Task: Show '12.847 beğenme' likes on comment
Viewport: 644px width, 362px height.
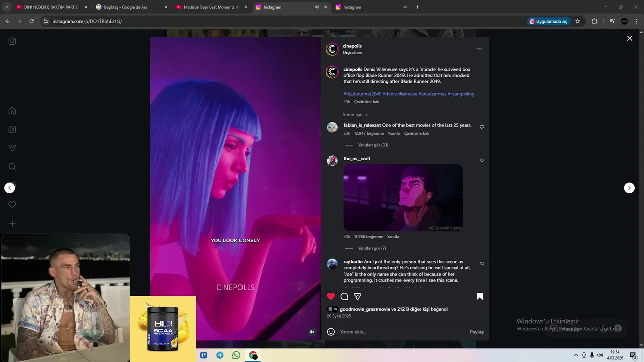Action: click(x=369, y=134)
